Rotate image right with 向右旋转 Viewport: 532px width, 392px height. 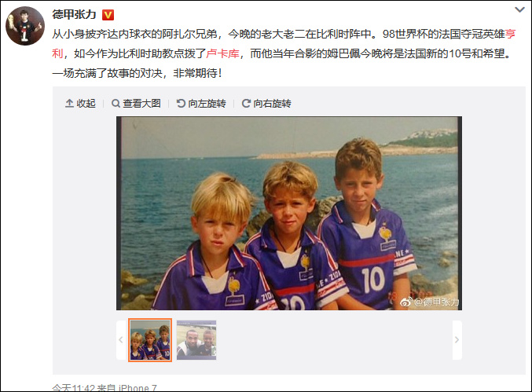[266, 104]
